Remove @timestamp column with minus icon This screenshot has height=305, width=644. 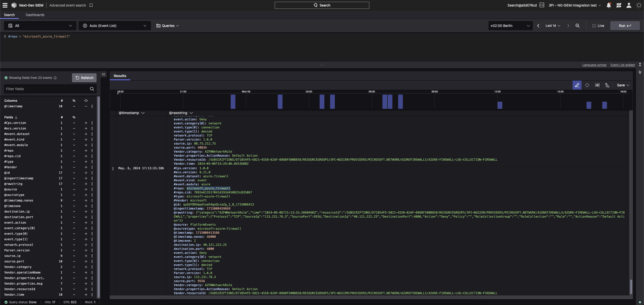(86, 106)
